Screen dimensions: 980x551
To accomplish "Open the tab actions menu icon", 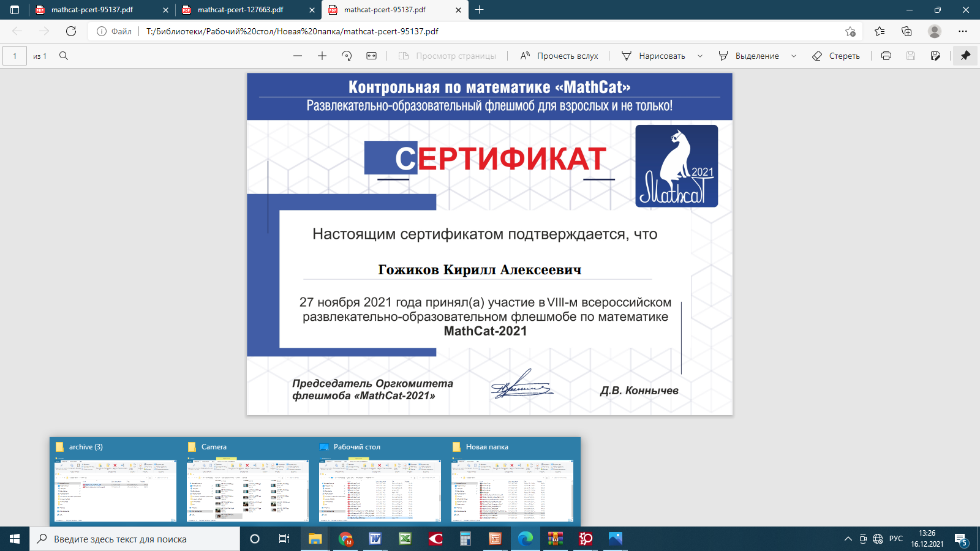I will [x=15, y=10].
